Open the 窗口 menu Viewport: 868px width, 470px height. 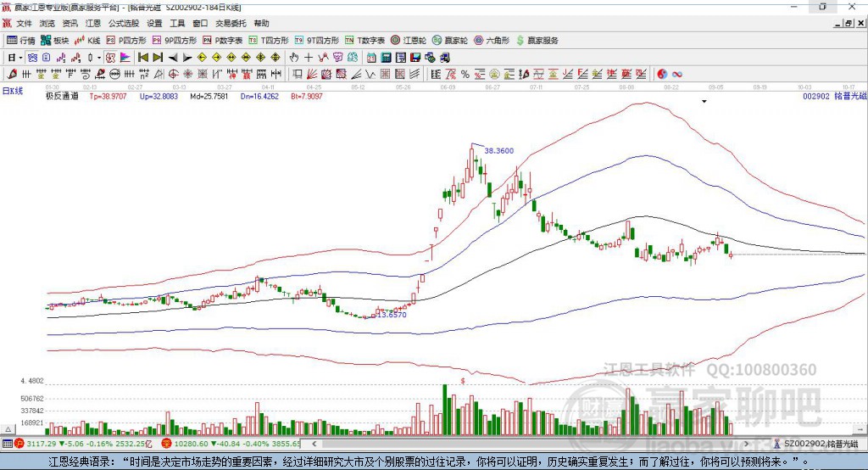coord(200,23)
